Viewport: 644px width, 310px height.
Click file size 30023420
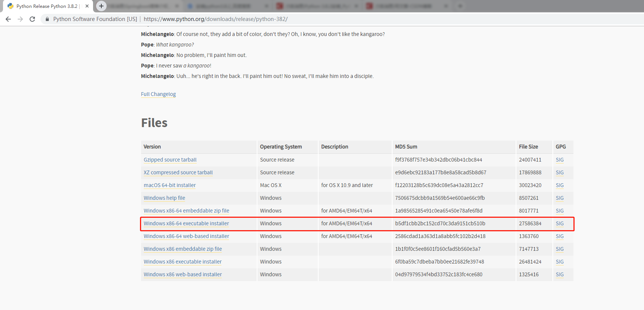coord(530,185)
